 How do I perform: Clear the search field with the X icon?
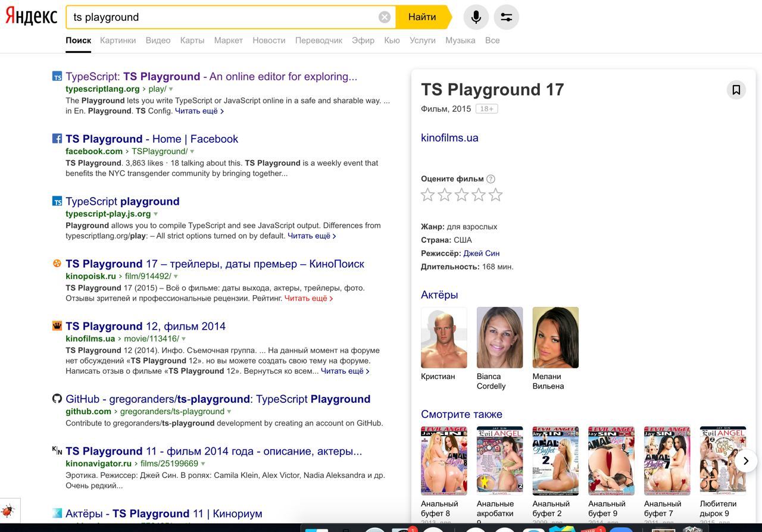[x=385, y=17]
